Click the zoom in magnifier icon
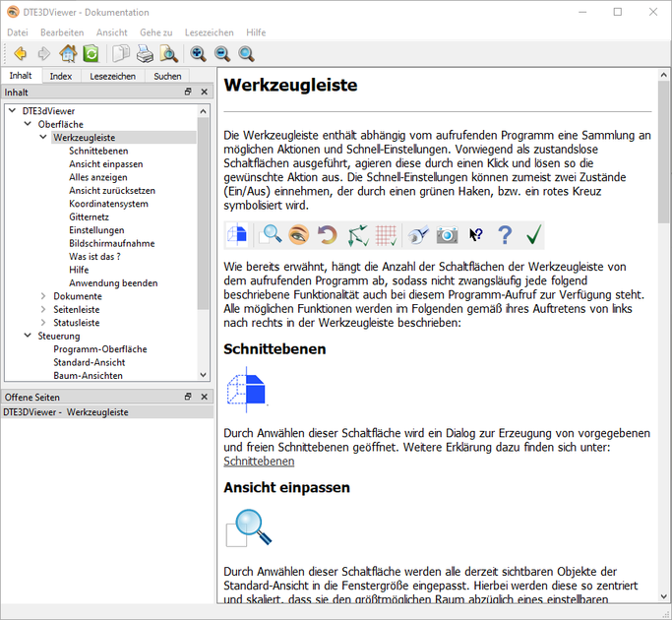Screen dimensions: 672x620 pyautogui.click(x=199, y=53)
